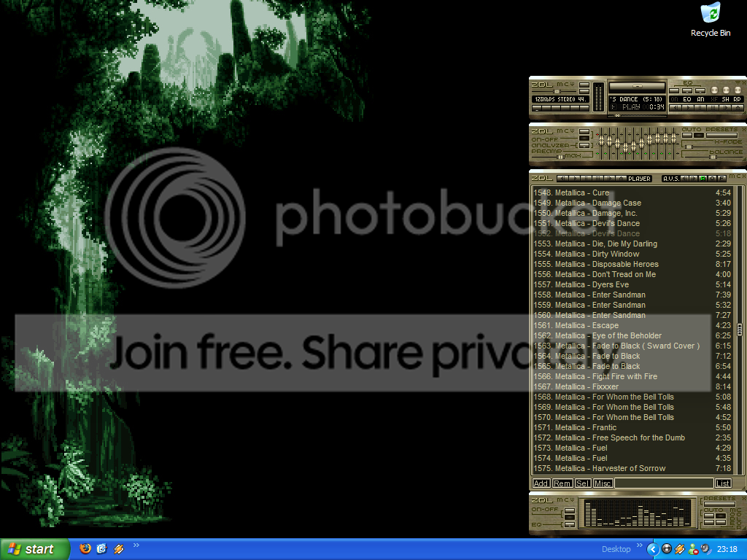The height and width of the screenshot is (560, 747).
Task: Click Eject icon in playlist header
Action: click(622, 179)
